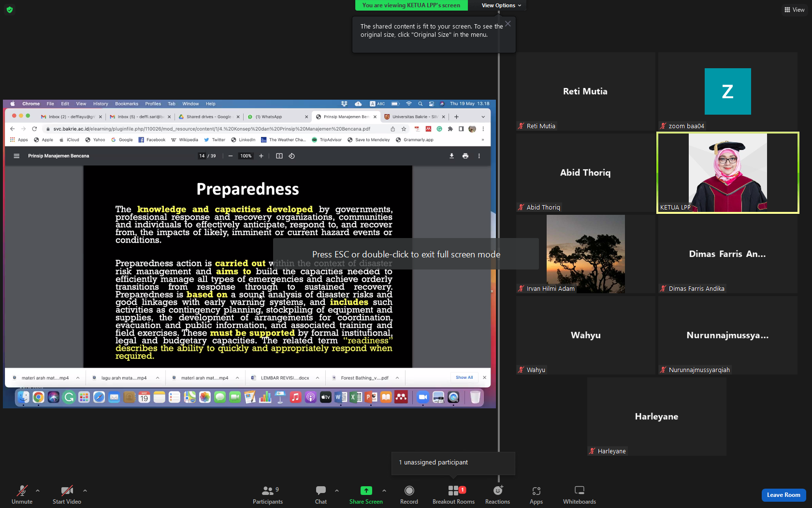This screenshot has width=812, height=508.
Task: Dismiss the shared content size tooltip
Action: click(x=508, y=24)
